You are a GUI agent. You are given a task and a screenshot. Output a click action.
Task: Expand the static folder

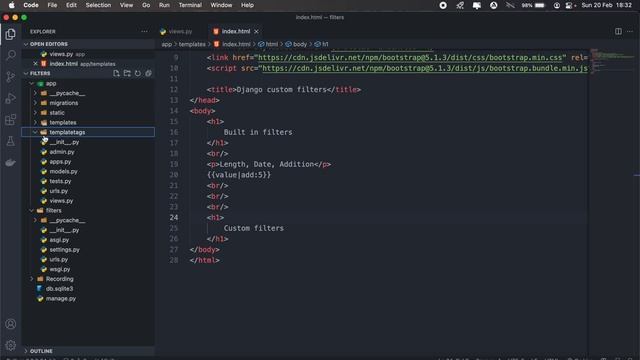(35, 113)
